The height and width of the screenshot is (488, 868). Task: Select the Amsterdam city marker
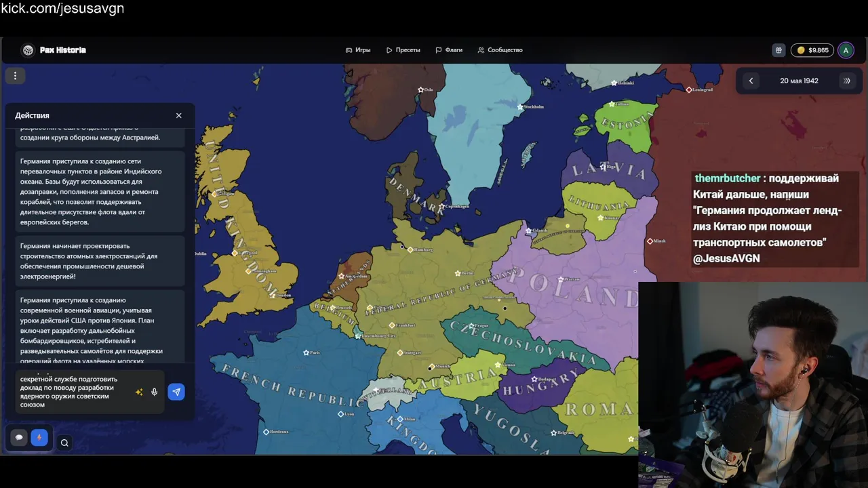coord(342,276)
